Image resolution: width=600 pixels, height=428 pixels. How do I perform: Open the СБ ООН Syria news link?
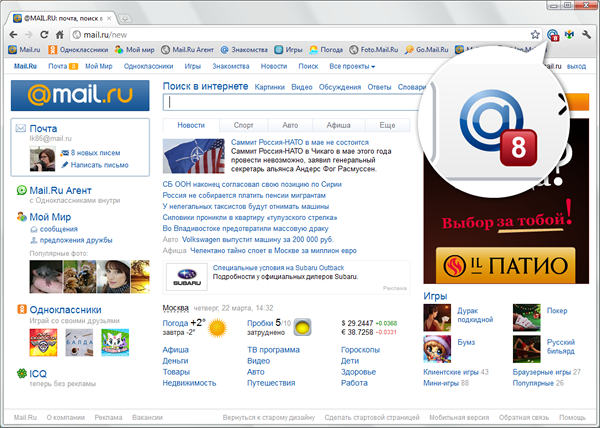(252, 184)
